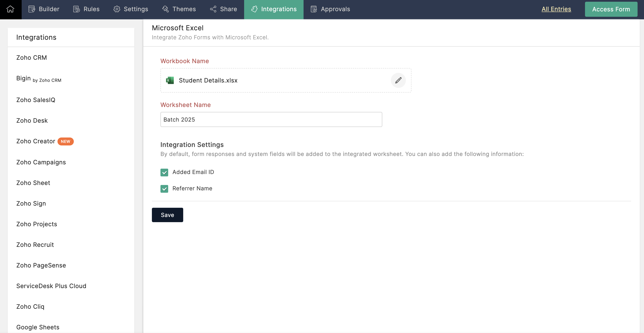Save the Microsoft Excel integration
The width and height of the screenshot is (644, 333).
click(x=168, y=215)
